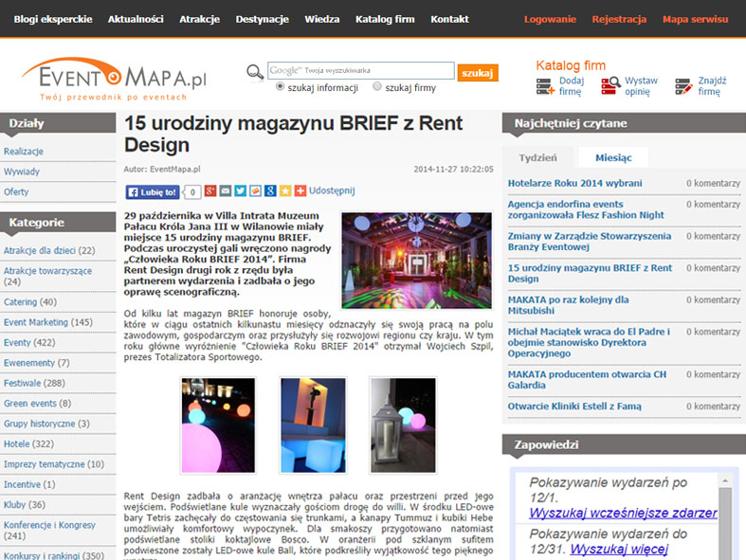The height and width of the screenshot is (560, 746).
Task: Open the Katalog firm top menu item
Action: (385, 19)
